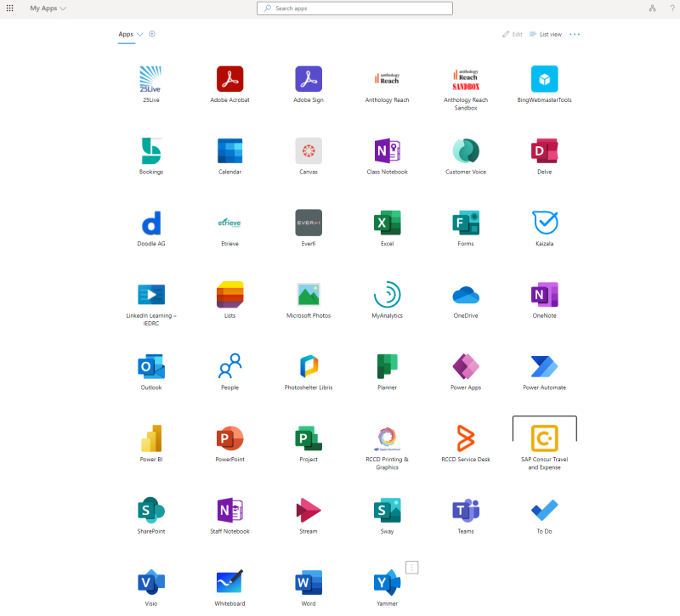Expand the My Apps dropdown
Screen dimensions: 680x616
point(48,8)
